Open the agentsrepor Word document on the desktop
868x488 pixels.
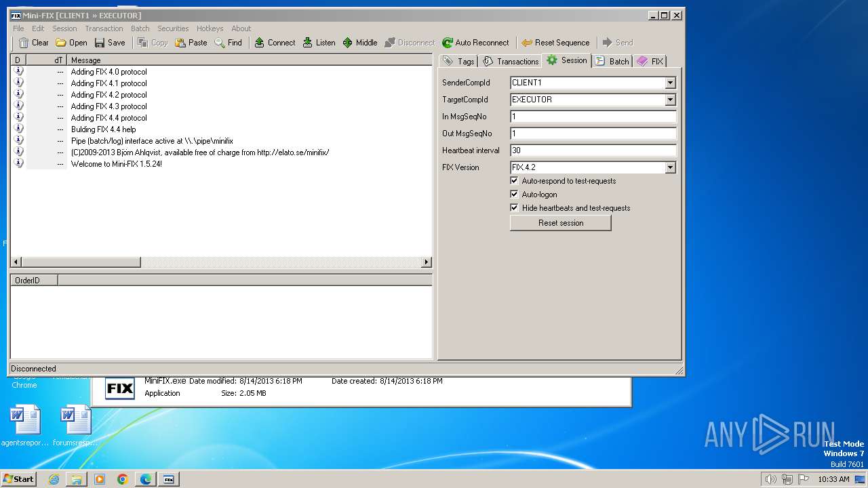(26, 426)
